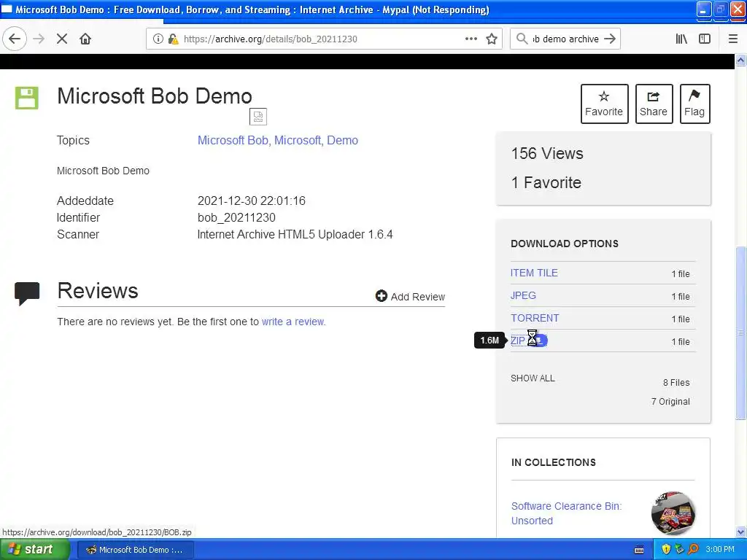
Task: Open the hamburger application menu
Action: coord(733,39)
